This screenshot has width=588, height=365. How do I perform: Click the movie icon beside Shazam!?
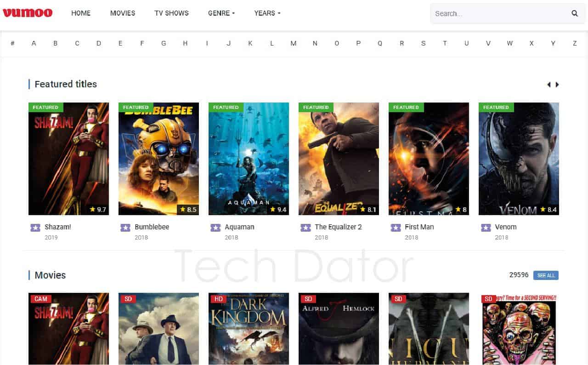[x=35, y=228]
